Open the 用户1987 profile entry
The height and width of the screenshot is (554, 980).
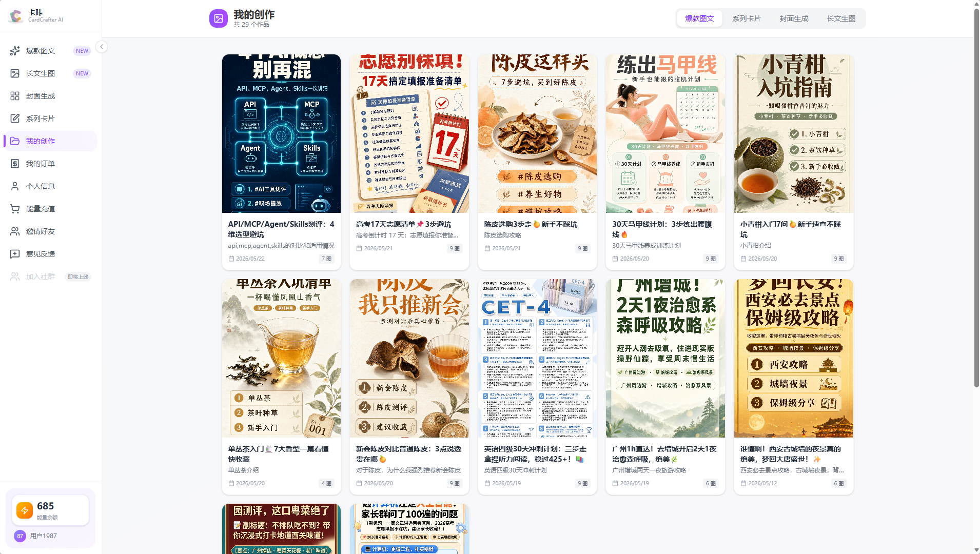(36, 536)
